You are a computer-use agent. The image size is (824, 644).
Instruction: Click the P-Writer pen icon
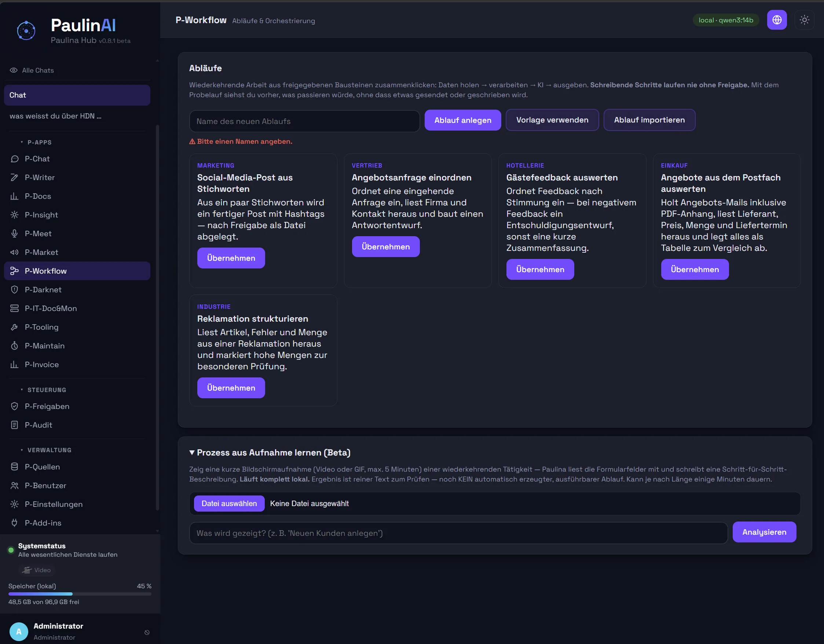click(14, 177)
